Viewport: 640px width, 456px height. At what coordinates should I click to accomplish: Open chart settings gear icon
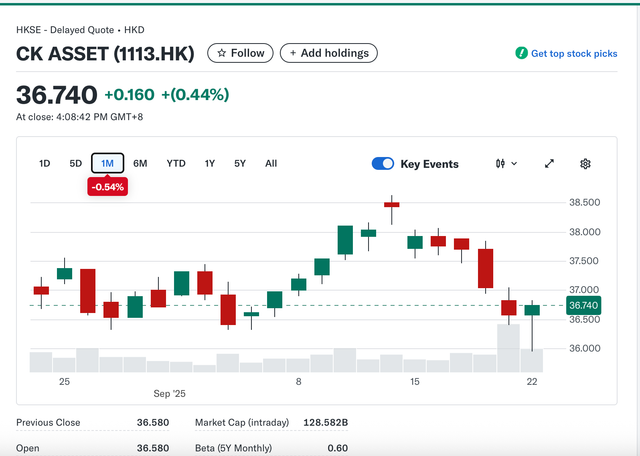(x=585, y=164)
